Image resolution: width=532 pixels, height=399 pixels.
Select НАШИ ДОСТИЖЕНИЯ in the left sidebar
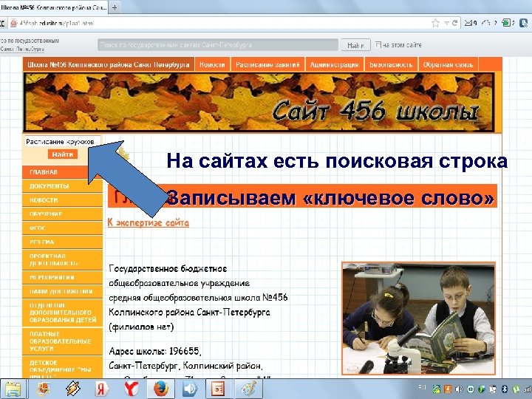(62, 291)
